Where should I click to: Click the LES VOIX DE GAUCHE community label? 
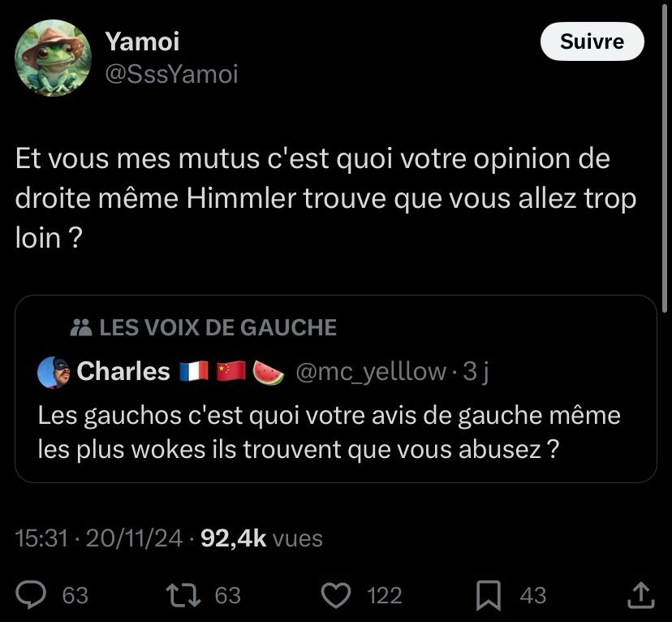[218, 327]
